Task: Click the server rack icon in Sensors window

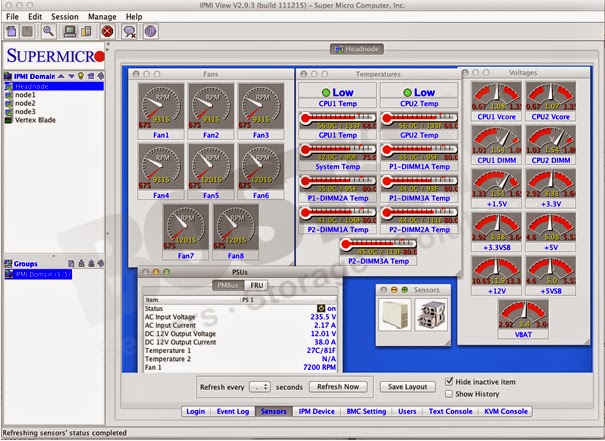Action: click(x=431, y=315)
